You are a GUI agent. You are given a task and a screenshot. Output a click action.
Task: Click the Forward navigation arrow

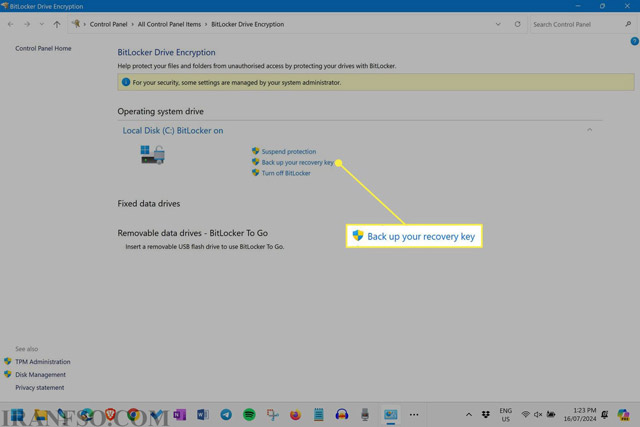coord(27,24)
